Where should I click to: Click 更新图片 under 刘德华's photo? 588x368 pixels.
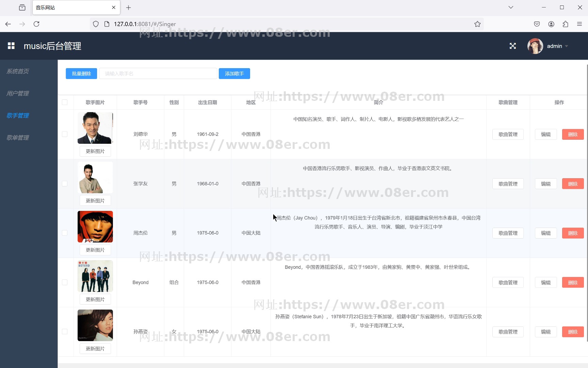[95, 151]
